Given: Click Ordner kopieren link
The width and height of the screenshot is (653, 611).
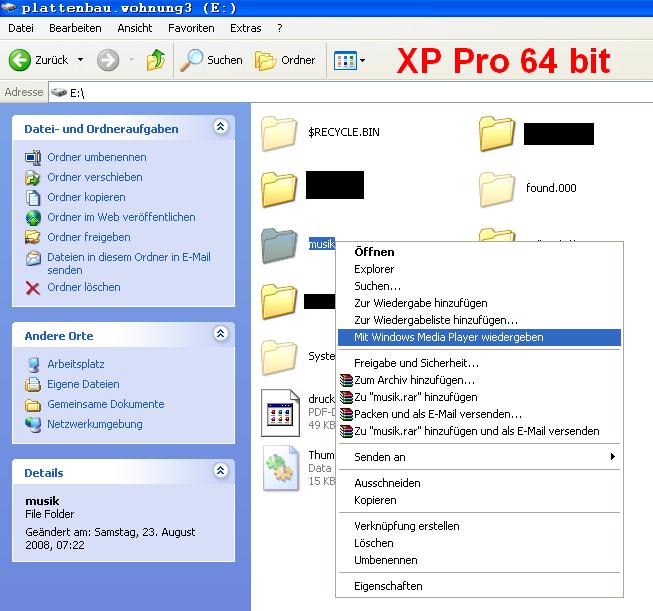Looking at the screenshot, I should coord(86,197).
